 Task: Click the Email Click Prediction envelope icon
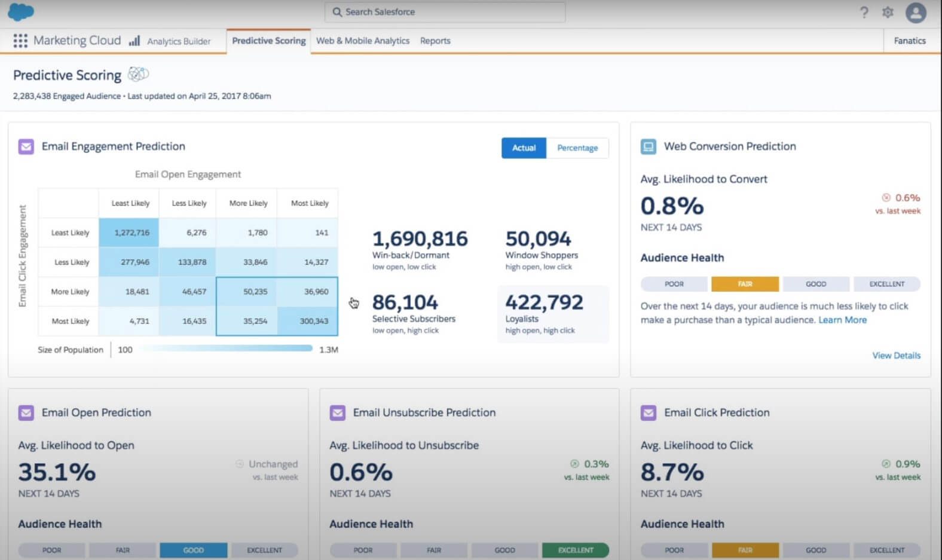coord(649,412)
